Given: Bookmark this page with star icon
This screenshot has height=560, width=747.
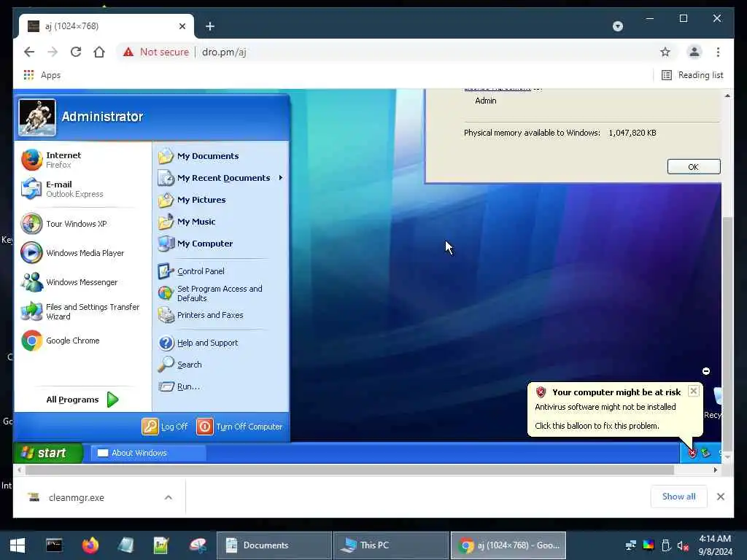Looking at the screenshot, I should tap(665, 52).
